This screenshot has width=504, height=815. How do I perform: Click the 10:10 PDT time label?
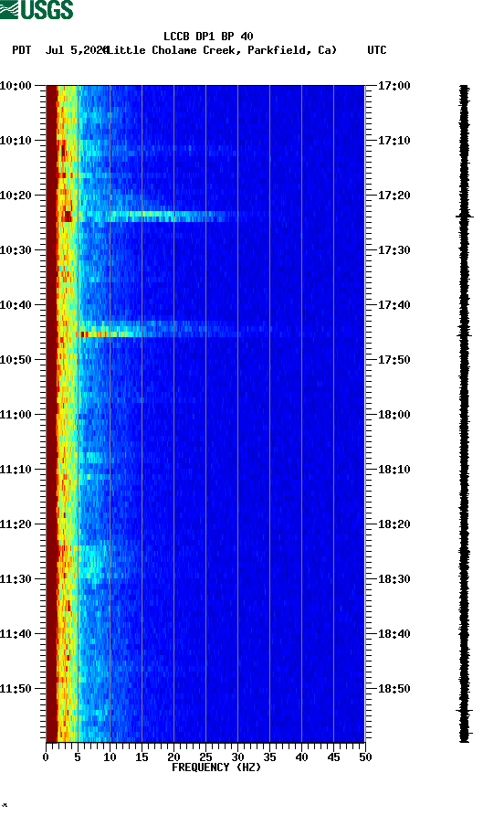(x=16, y=141)
